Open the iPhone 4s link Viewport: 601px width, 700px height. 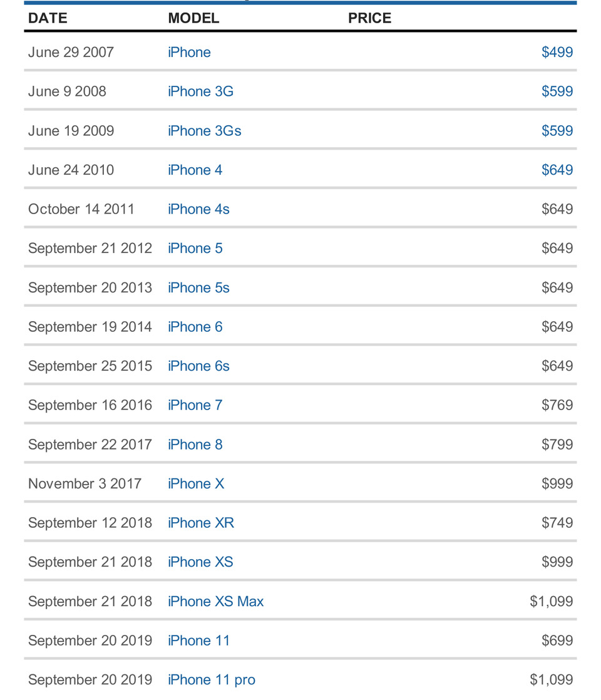point(198,209)
